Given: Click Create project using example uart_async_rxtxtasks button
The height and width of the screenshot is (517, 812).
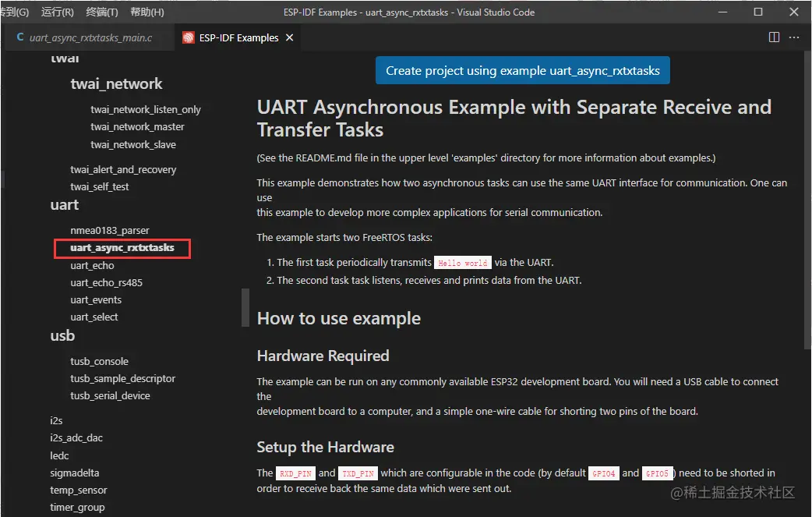Looking at the screenshot, I should (523, 70).
